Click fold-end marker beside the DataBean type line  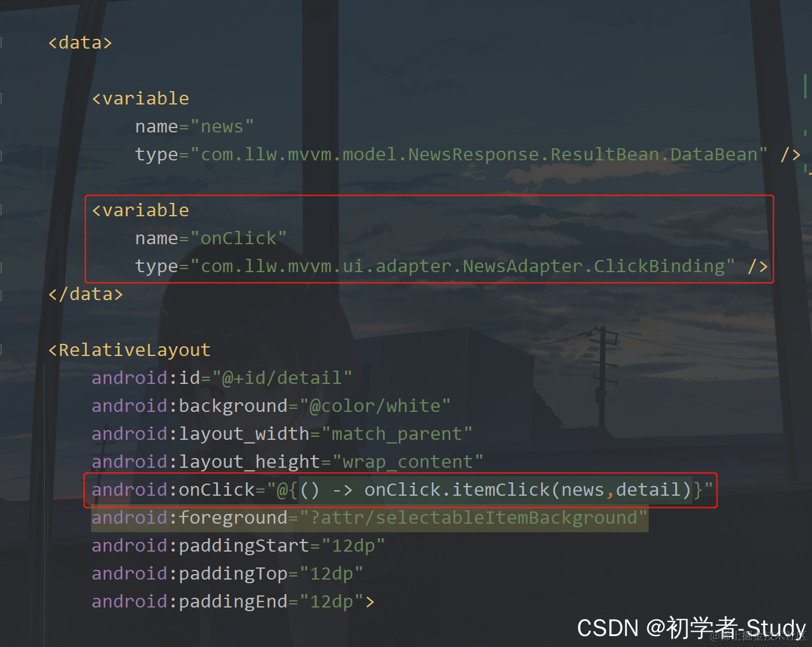coord(1,154)
